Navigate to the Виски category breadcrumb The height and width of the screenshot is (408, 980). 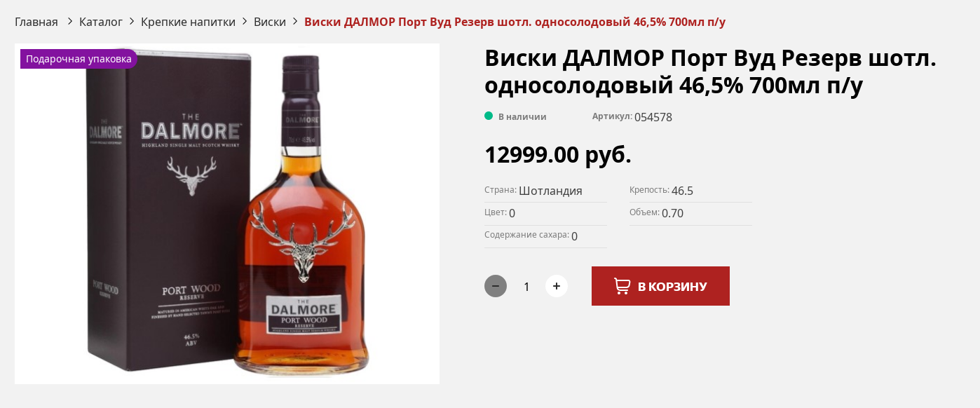point(270,22)
